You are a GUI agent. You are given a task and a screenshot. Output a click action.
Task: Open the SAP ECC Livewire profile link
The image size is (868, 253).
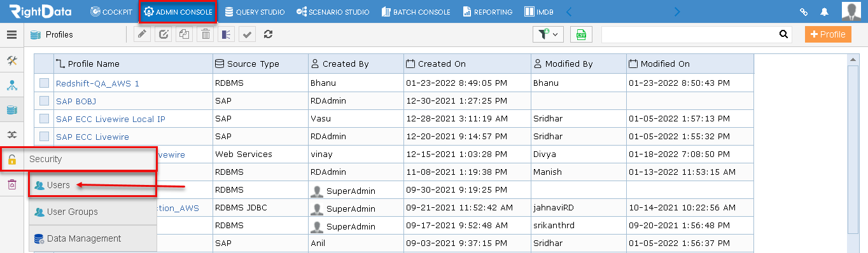(92, 137)
